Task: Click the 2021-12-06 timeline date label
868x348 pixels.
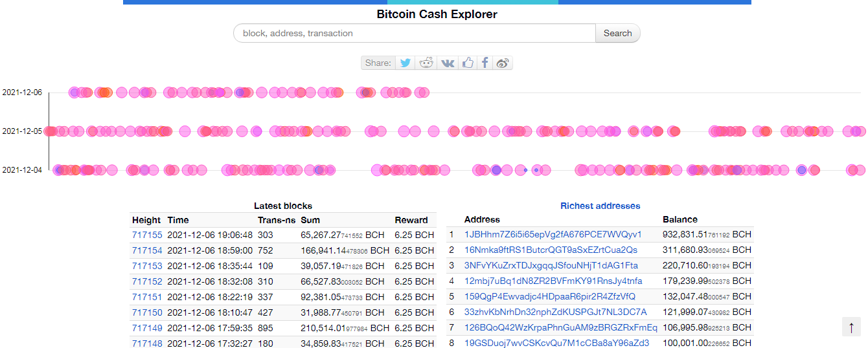Action: tap(22, 92)
